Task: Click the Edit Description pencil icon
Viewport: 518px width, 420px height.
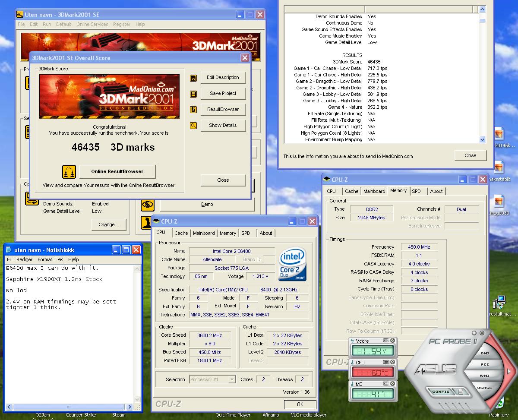Action: (x=193, y=78)
